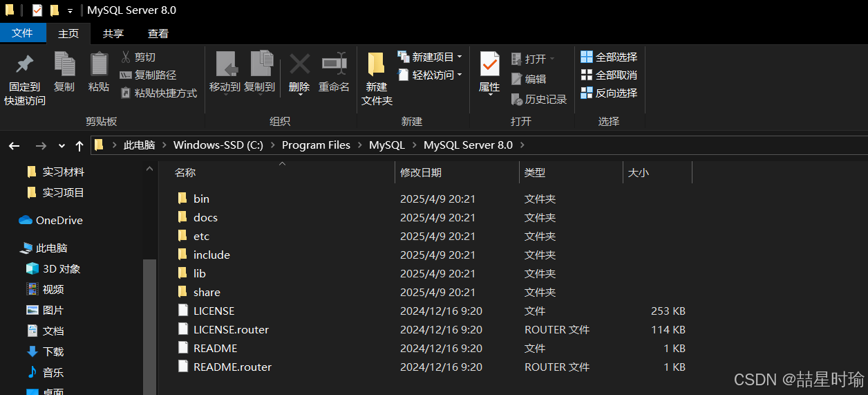Click Select none (全部取消)
This screenshot has height=395, width=868.
click(x=609, y=75)
